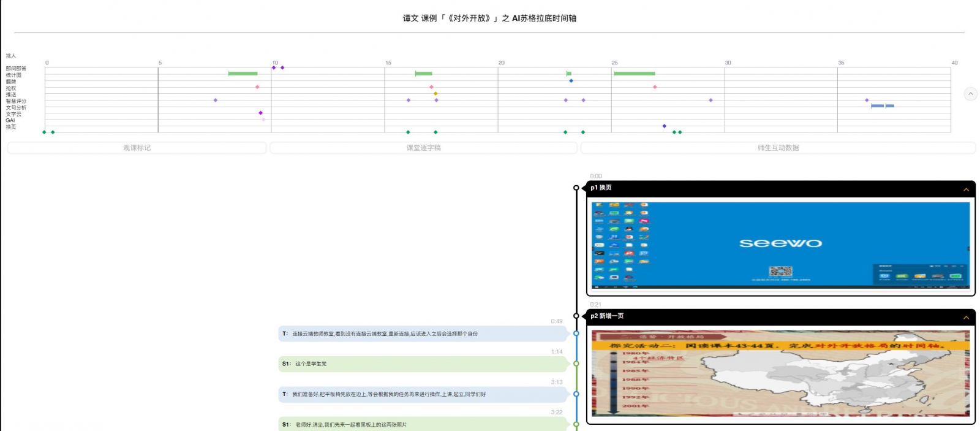980x431 pixels.
Task: Select the first blue 文句分析 bar
Action: coord(877,106)
